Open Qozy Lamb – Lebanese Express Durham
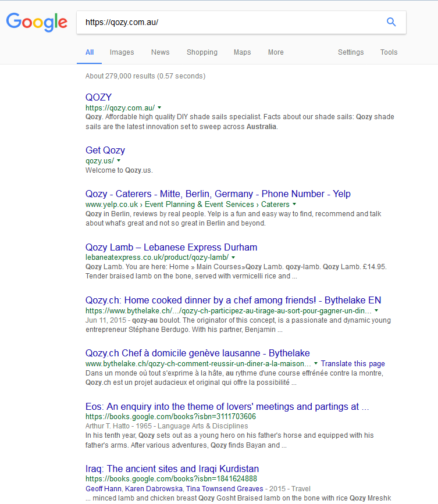Screen dimensions: 438x504 point(171,247)
